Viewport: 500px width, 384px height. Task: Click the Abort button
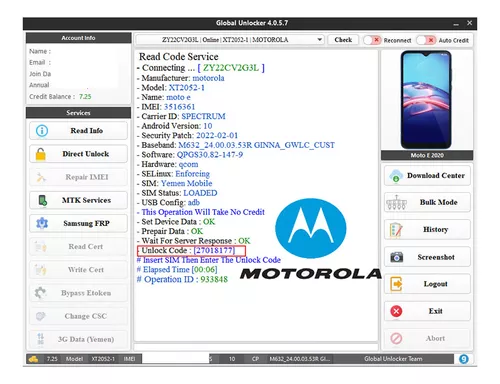click(x=427, y=338)
